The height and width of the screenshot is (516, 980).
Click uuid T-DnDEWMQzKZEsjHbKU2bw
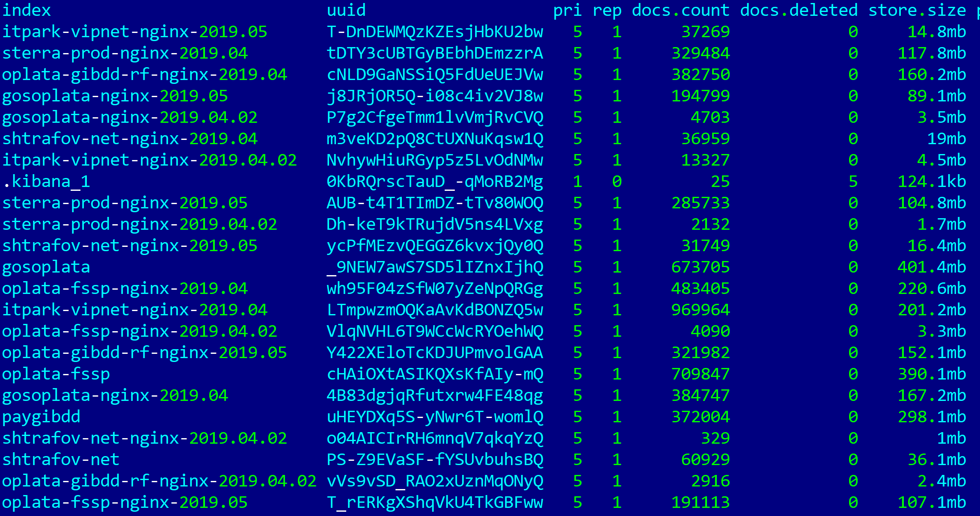point(435,32)
